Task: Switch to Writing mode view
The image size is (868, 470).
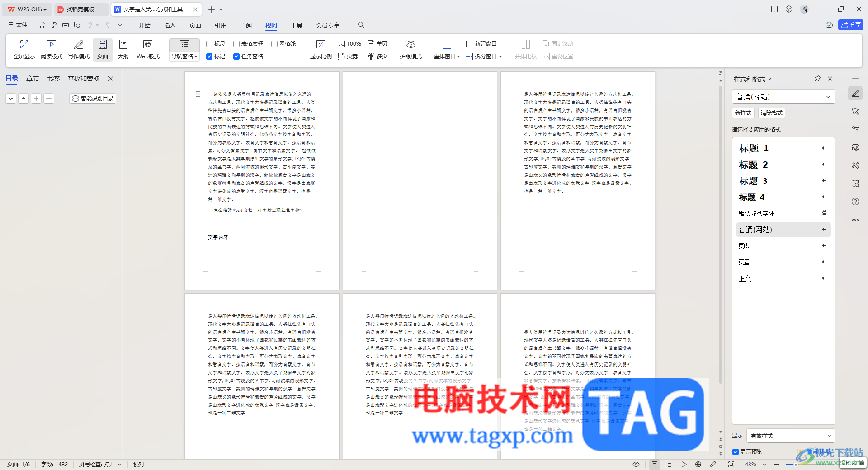Action: pyautogui.click(x=79, y=50)
